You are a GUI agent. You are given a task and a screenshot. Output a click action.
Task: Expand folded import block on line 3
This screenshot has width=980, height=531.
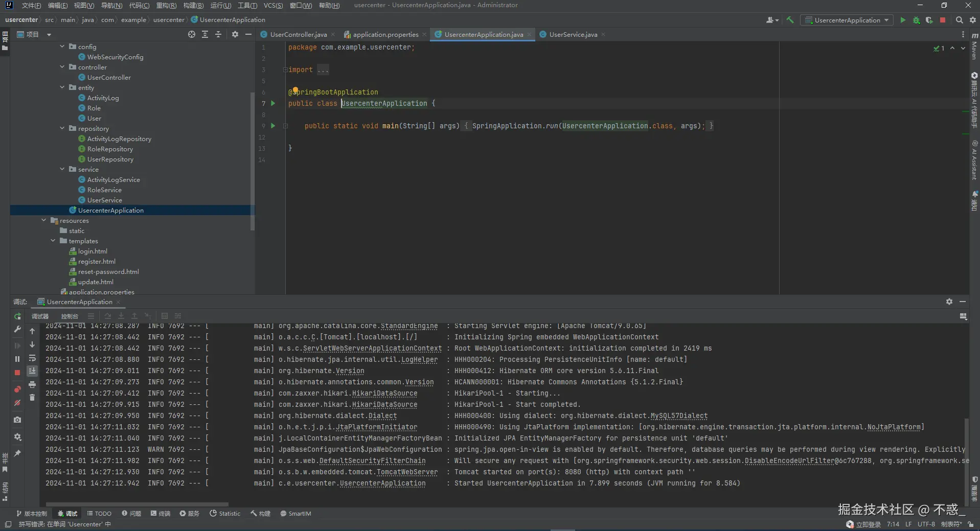tap(285, 70)
